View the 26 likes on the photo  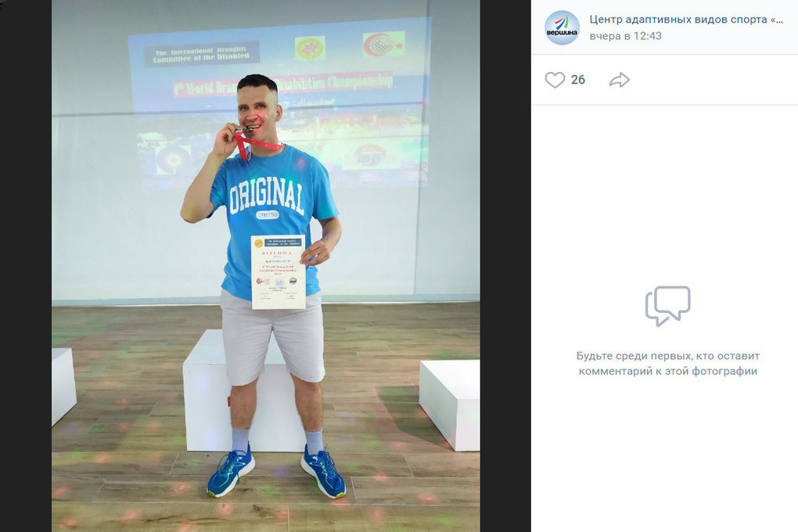point(577,80)
